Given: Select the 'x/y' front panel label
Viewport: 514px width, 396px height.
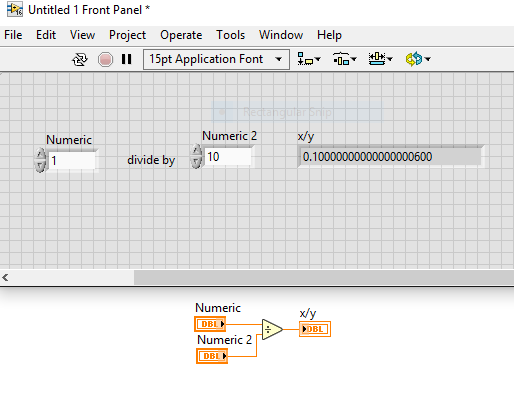Looking at the screenshot, I should [x=306, y=136].
